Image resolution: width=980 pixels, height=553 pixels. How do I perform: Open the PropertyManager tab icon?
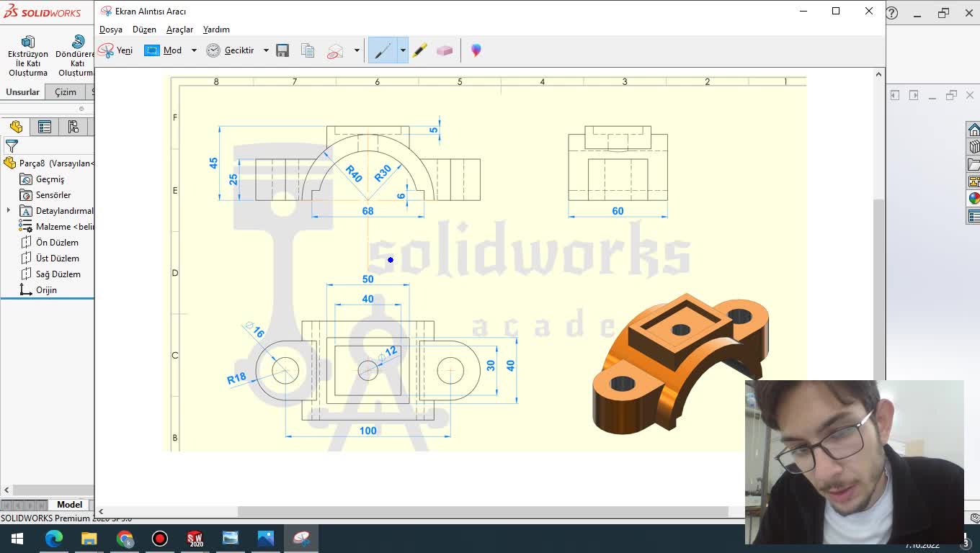click(45, 127)
